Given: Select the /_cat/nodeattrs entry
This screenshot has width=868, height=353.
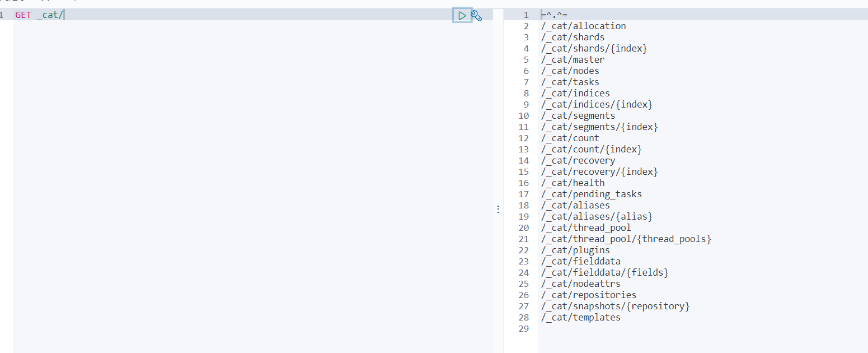Looking at the screenshot, I should [x=580, y=284].
